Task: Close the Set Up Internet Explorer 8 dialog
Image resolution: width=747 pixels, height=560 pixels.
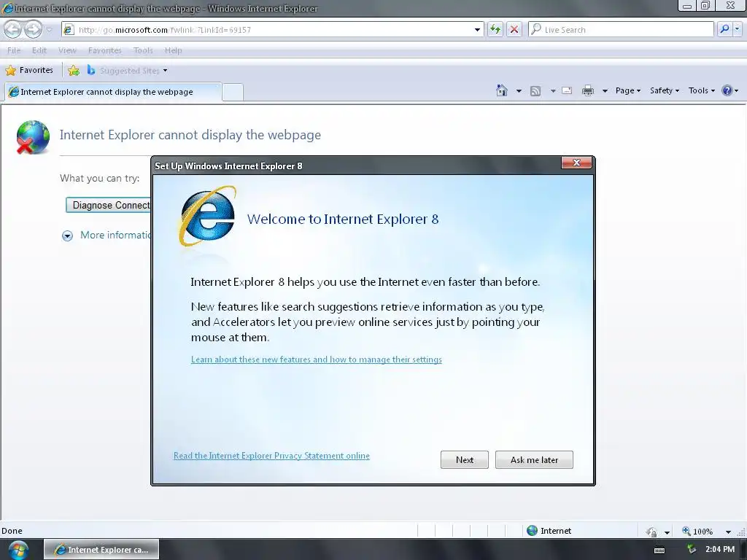Action: click(x=576, y=163)
